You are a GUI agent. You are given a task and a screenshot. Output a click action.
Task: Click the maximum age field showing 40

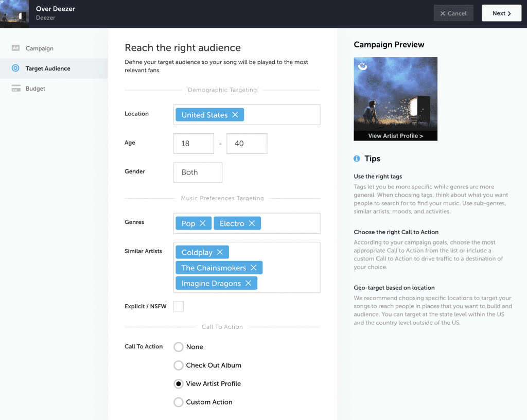tap(247, 144)
